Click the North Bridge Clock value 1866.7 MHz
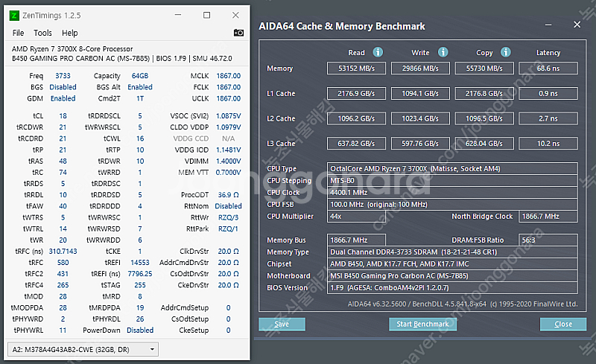 [x=548, y=216]
